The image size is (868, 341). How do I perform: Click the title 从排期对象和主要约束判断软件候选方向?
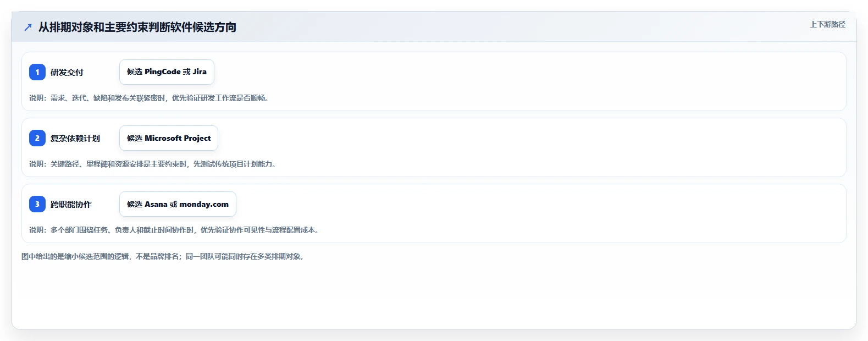pyautogui.click(x=137, y=27)
